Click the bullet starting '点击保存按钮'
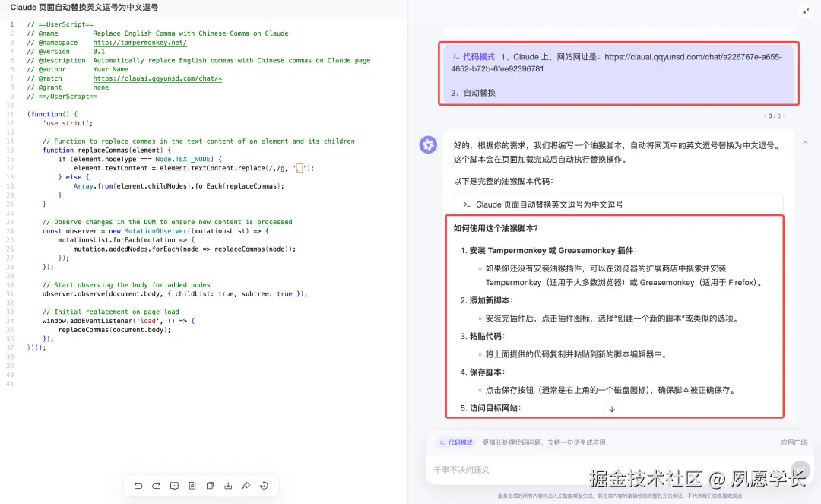Image resolution: width=821 pixels, height=504 pixels. tap(610, 390)
